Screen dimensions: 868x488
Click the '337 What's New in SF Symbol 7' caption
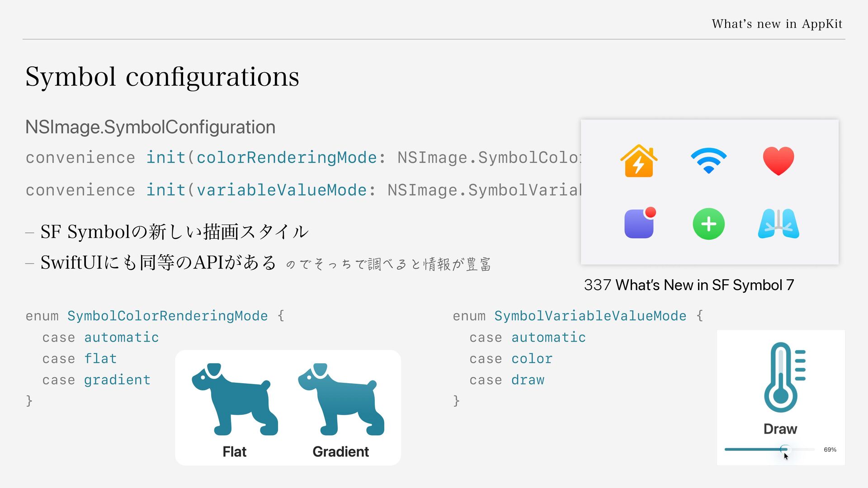(x=689, y=285)
